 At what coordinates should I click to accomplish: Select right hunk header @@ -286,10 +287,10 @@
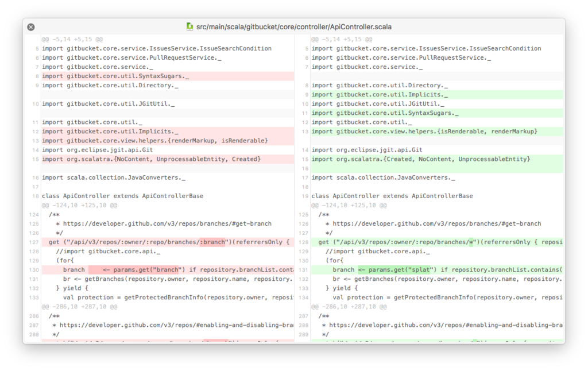point(349,307)
